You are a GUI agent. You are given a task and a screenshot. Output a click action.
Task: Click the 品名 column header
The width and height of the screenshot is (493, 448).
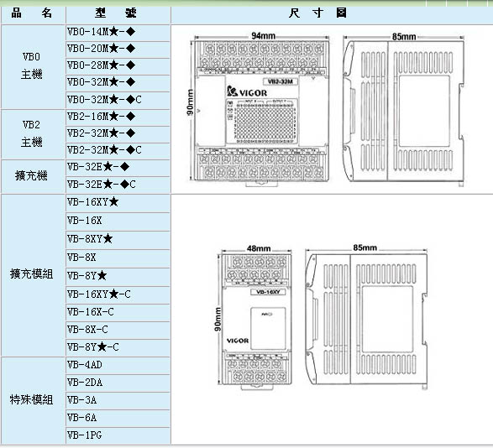pyautogui.click(x=33, y=13)
